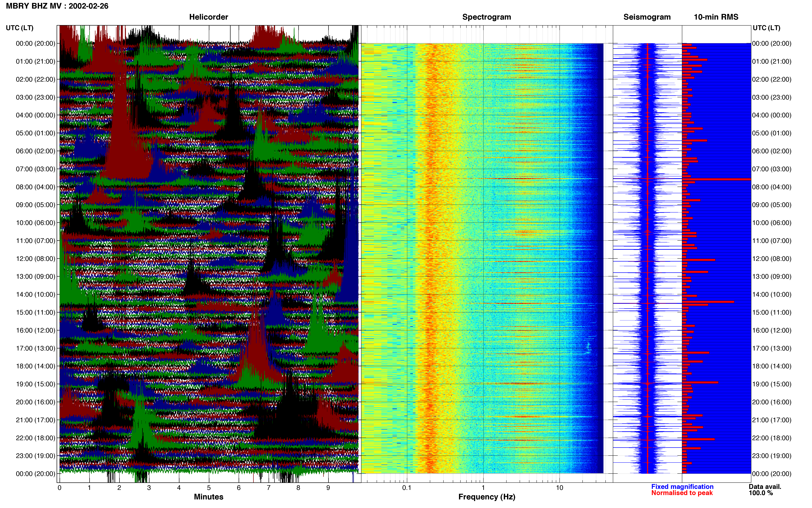
Task: Click left time label 11:00 (07:00)
Action: [36, 241]
